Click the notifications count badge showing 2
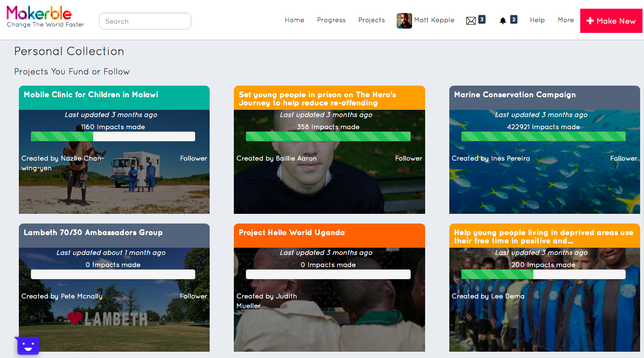The width and height of the screenshot is (644, 358). coord(514,19)
